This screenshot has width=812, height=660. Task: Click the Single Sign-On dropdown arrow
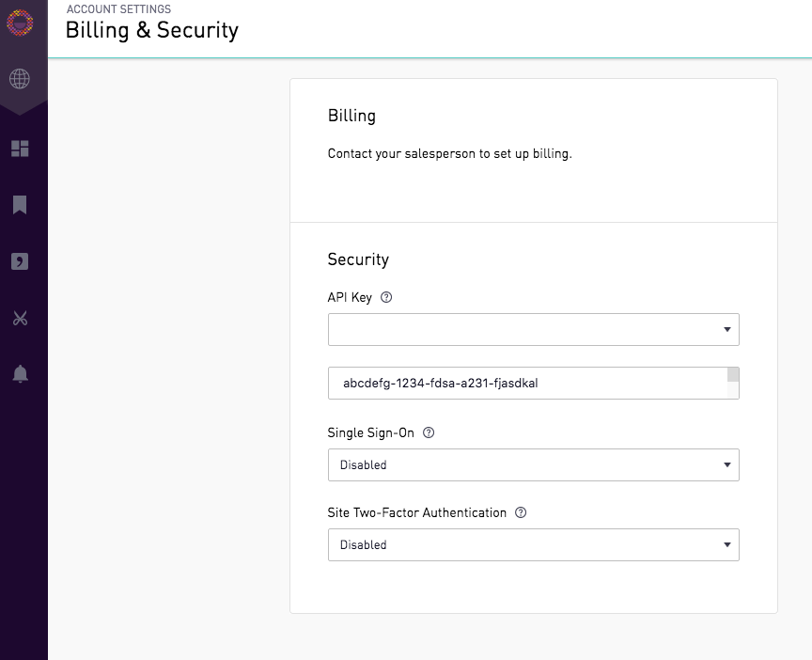click(x=727, y=464)
